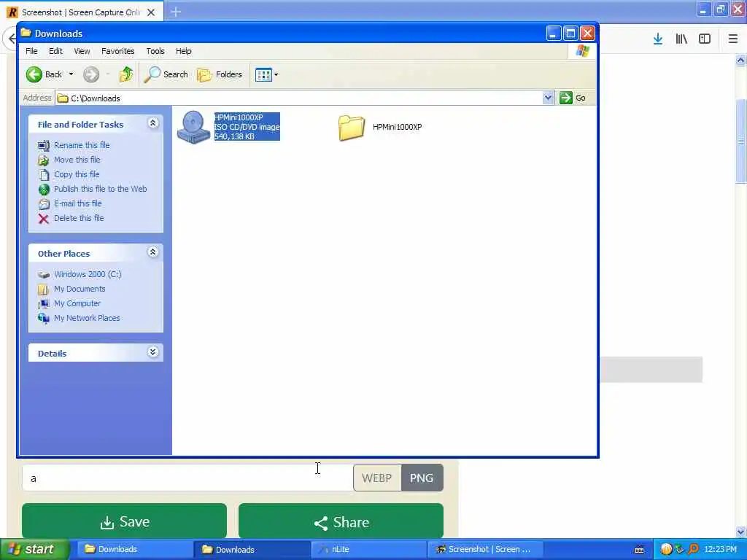Open Windows 2000 (C:) drive link

click(88, 274)
